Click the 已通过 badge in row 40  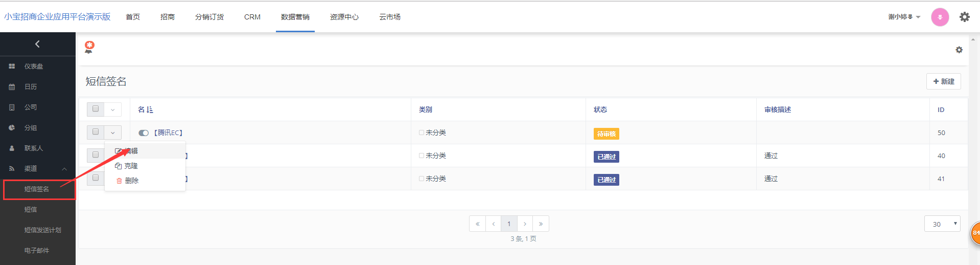606,157
